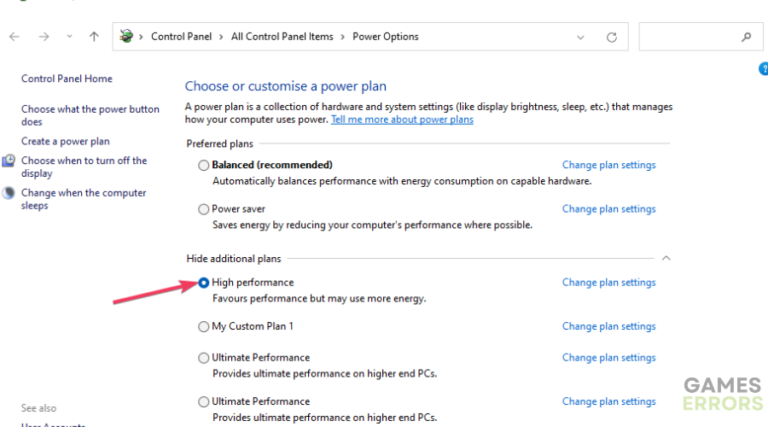The width and height of the screenshot is (768, 427).
Task: Open Create a power plan link
Action: (x=65, y=141)
